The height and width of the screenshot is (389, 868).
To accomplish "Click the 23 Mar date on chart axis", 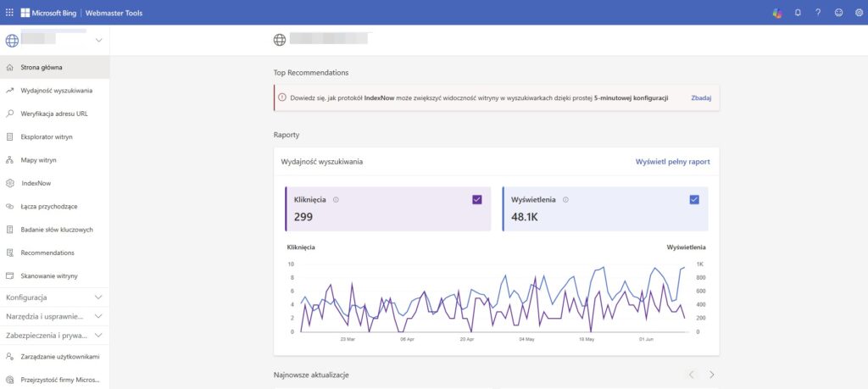I will point(348,339).
